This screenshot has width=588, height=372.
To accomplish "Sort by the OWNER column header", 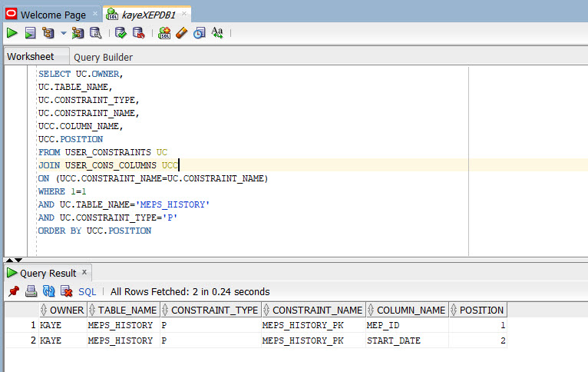I will coord(63,310).
